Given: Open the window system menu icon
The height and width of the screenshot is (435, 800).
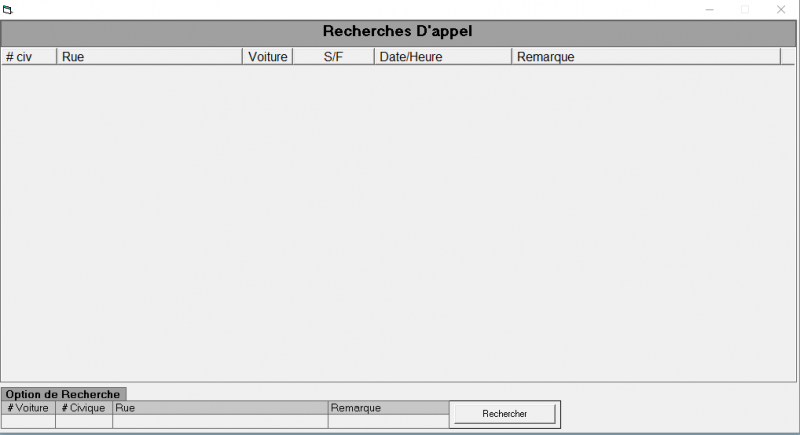Looking at the screenshot, I should coord(8,10).
